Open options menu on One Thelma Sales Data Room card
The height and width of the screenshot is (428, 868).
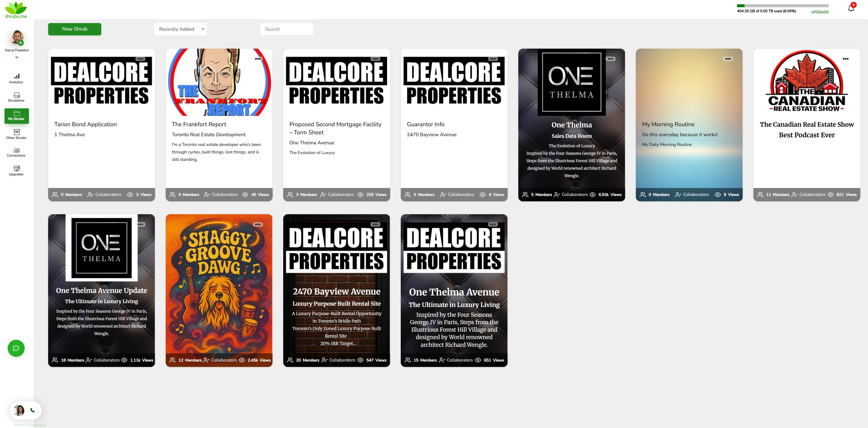tap(611, 59)
